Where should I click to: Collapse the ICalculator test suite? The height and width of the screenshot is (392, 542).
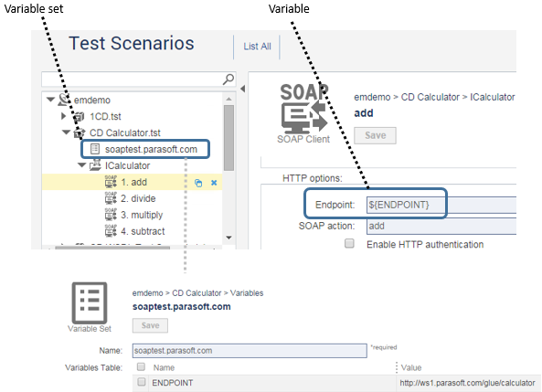81,164
